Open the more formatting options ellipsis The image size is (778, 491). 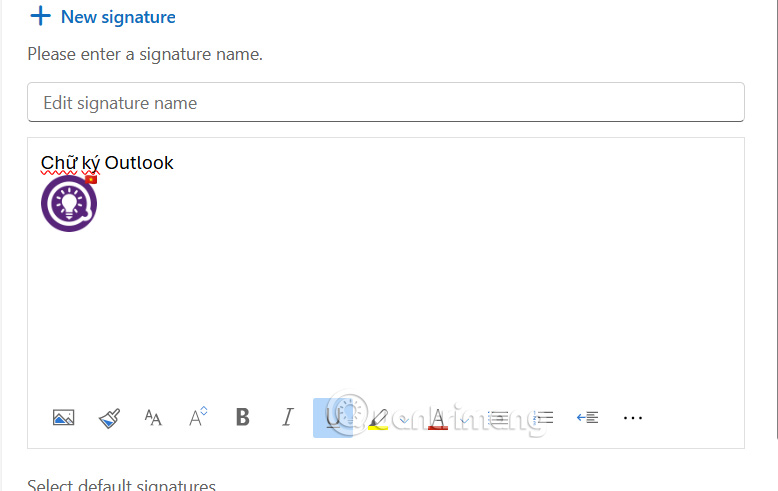pyautogui.click(x=633, y=418)
